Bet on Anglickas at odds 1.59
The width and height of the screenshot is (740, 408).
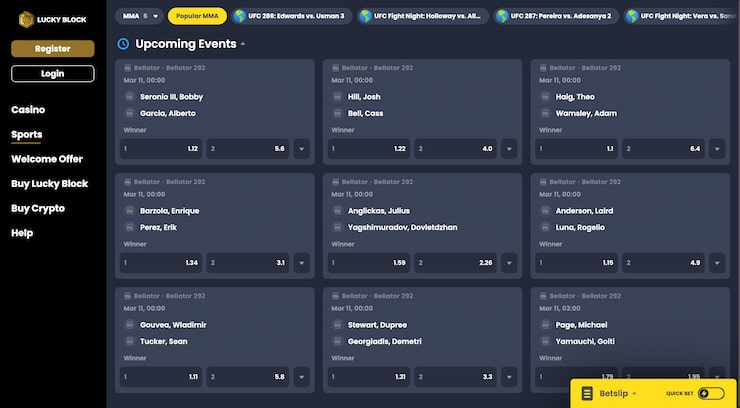tap(369, 263)
